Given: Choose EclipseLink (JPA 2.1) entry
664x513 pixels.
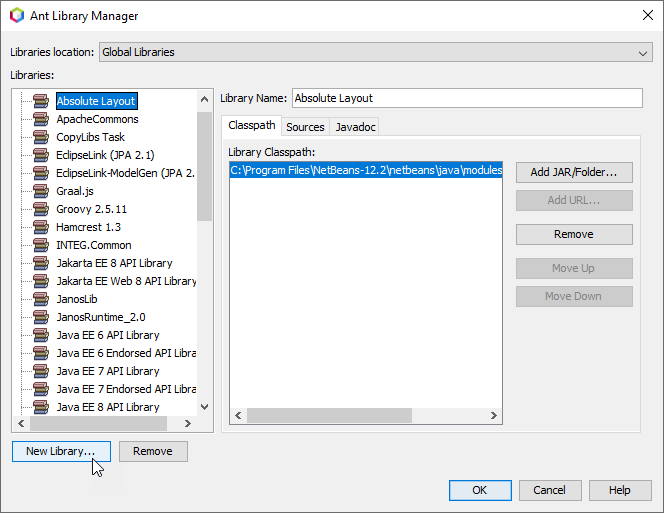Looking at the screenshot, I should [105, 155].
